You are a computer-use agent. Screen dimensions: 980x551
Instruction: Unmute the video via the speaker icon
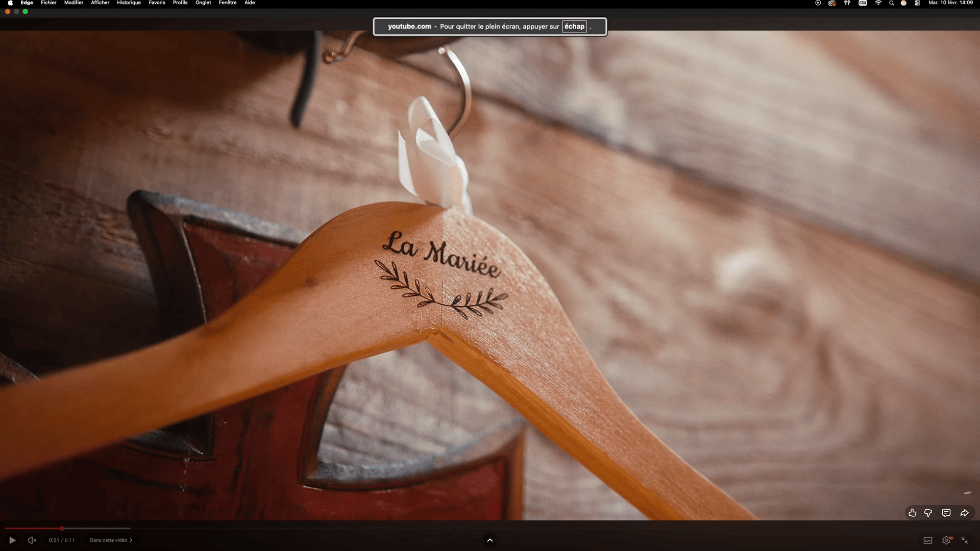[x=32, y=540]
